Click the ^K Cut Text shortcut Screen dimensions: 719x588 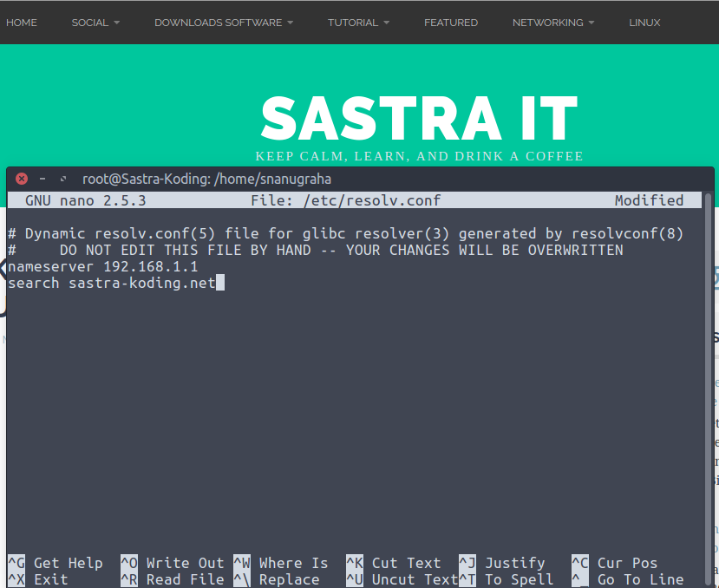[394, 563]
